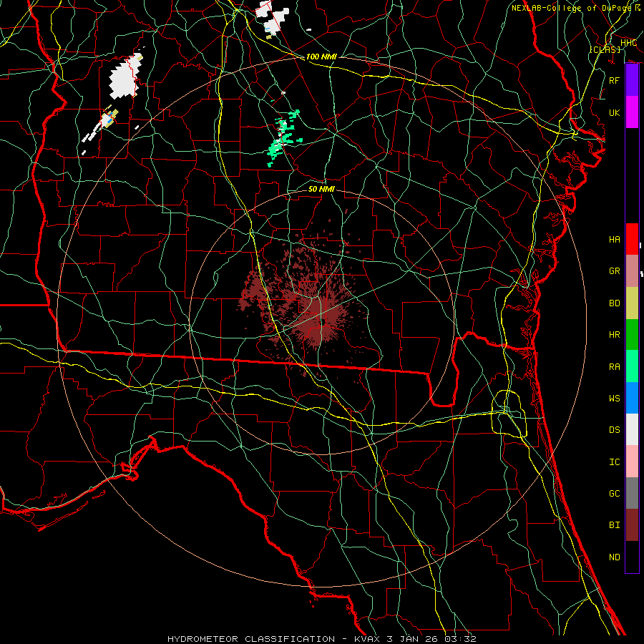Screen dimensions: 644x644
Task: Select the yellow BD legend swatch
Action: coord(632,303)
